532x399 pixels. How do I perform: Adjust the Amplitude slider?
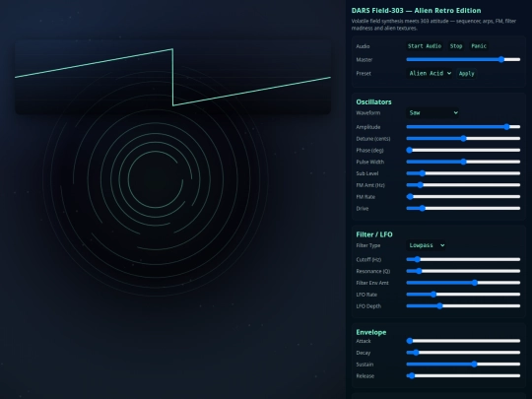pos(463,127)
